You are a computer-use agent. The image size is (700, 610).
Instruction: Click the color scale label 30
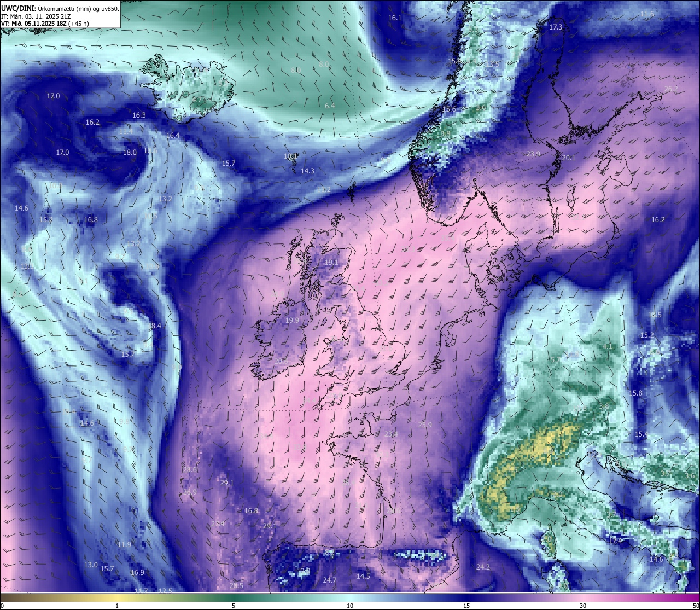pos(583,606)
